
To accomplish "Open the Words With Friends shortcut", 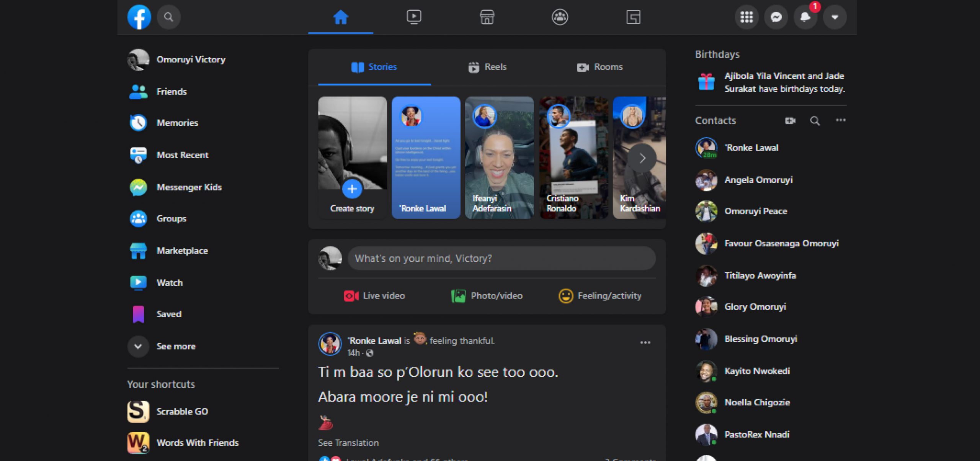I will pos(203,443).
